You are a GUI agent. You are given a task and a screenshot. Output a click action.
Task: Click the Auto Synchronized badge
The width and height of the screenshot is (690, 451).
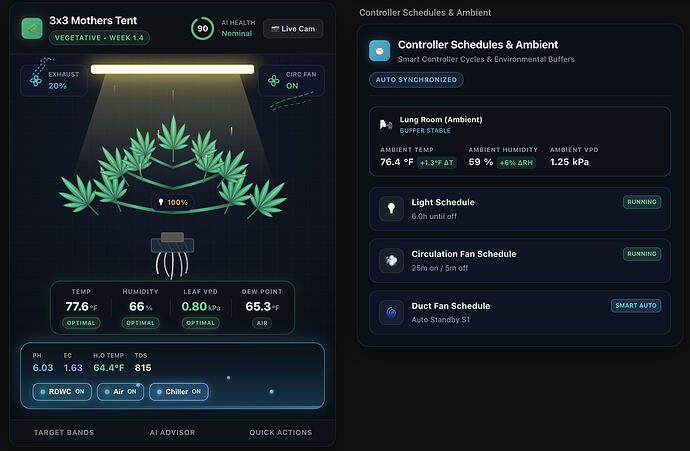coord(416,80)
